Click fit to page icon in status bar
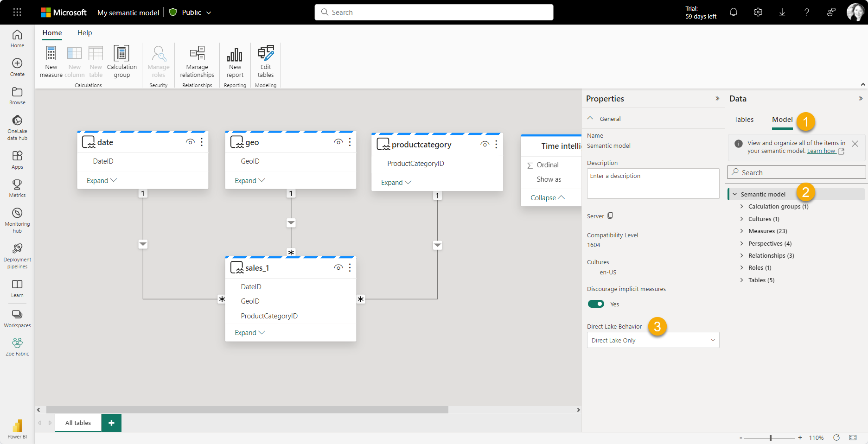Viewport: 868px width, 444px height. 853,438
